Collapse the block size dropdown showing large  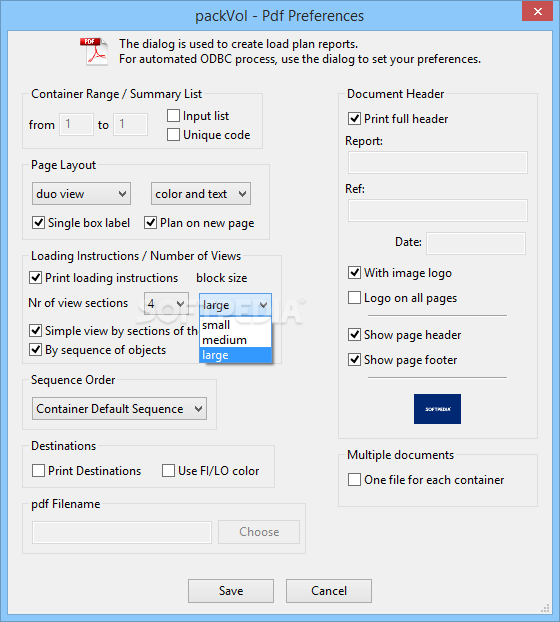235,305
